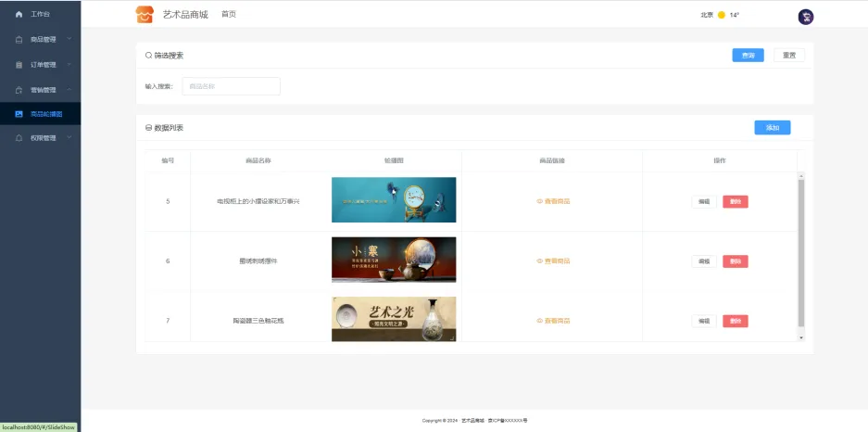The height and width of the screenshot is (432, 868).
Task: Expand the 商品管理 sidebar submenu arrow
Action: pos(69,39)
